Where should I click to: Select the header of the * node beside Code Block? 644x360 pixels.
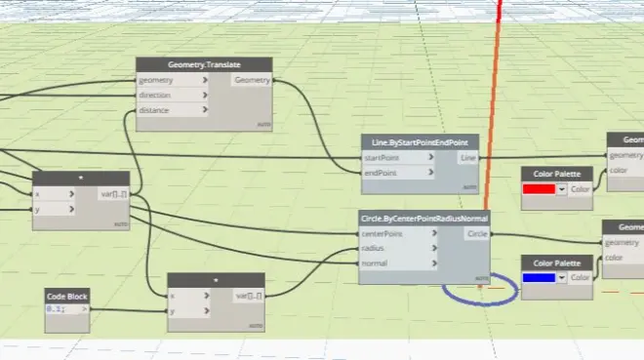click(x=216, y=281)
